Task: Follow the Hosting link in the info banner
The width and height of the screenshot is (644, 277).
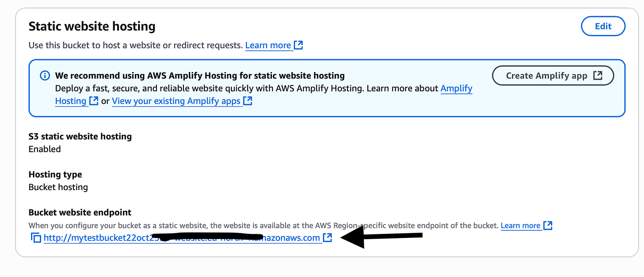Action: pos(71,101)
